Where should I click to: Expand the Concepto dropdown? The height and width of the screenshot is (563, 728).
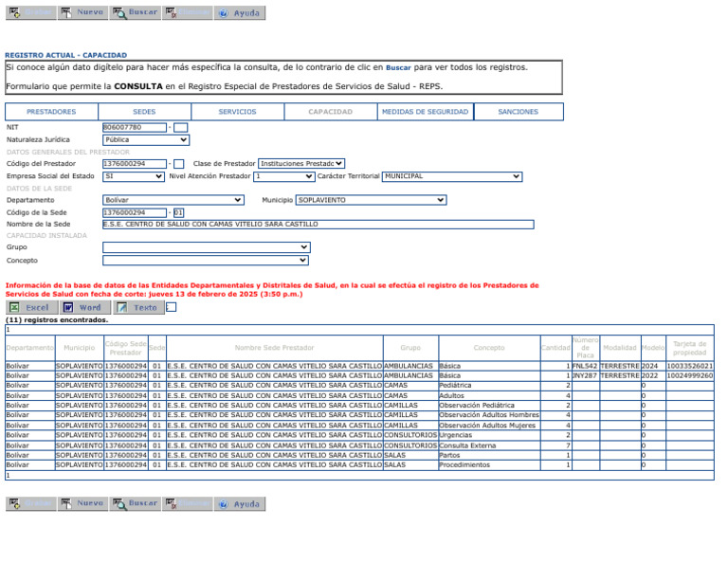pos(206,261)
